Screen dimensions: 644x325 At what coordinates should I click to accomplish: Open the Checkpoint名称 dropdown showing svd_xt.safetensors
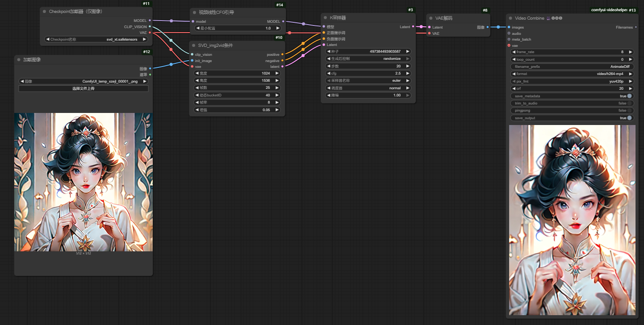point(96,39)
